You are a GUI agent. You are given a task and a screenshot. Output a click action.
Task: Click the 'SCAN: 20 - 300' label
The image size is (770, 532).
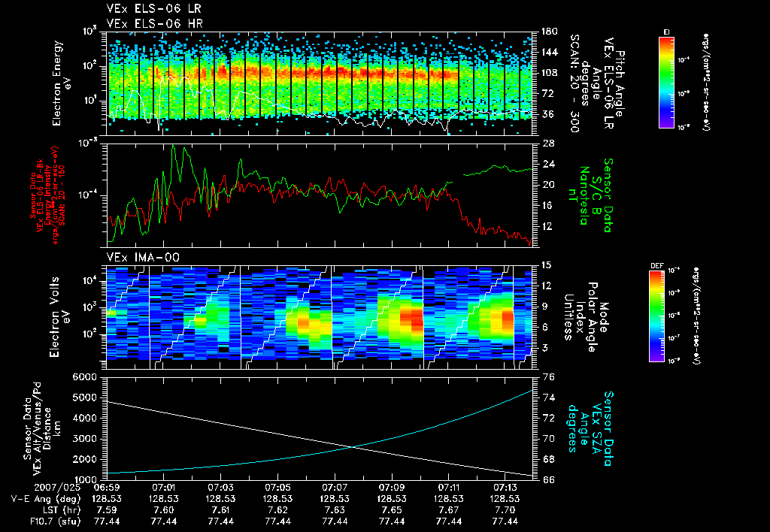point(574,83)
